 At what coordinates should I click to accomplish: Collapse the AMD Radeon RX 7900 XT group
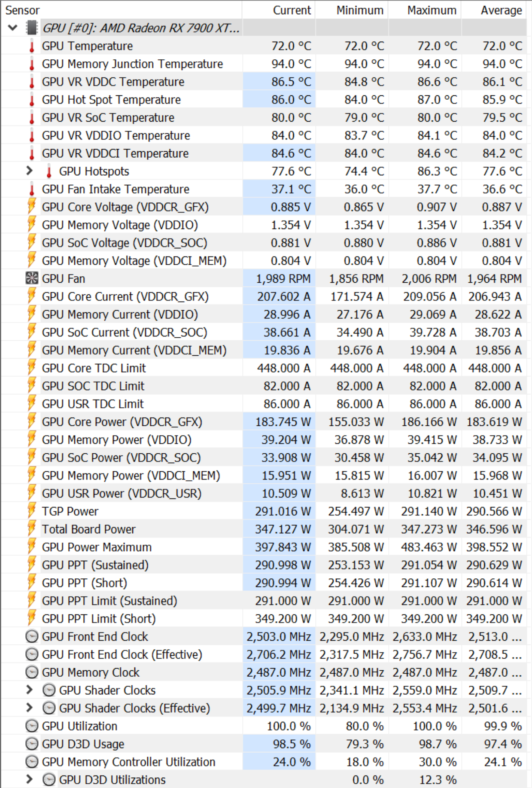point(13,28)
